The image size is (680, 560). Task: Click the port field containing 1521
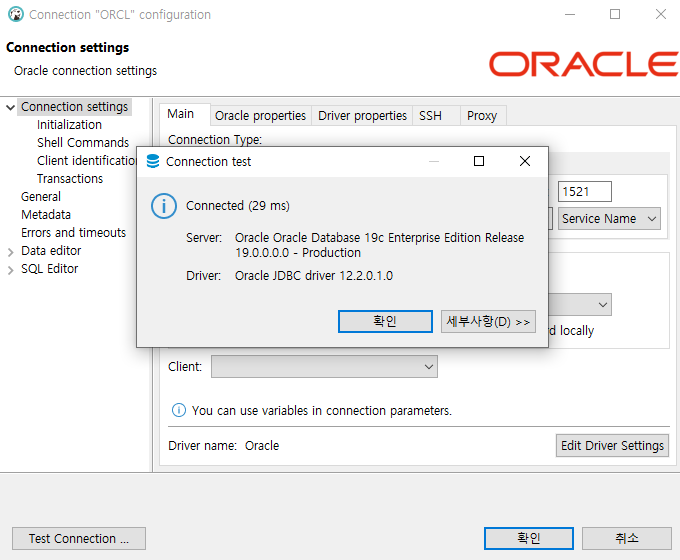coord(585,191)
